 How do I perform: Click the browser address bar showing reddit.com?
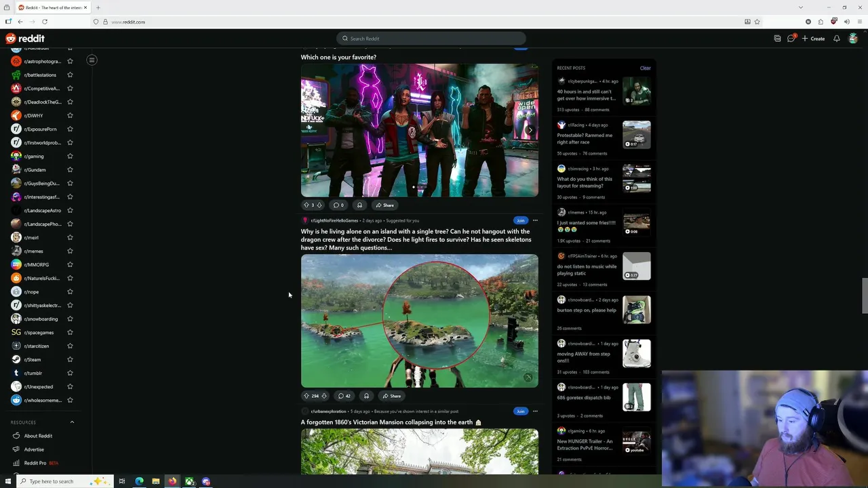tap(427, 22)
